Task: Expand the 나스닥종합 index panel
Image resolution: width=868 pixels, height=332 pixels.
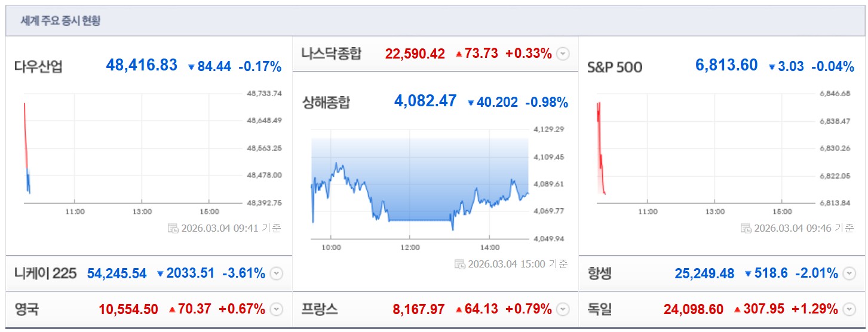Action: point(563,54)
